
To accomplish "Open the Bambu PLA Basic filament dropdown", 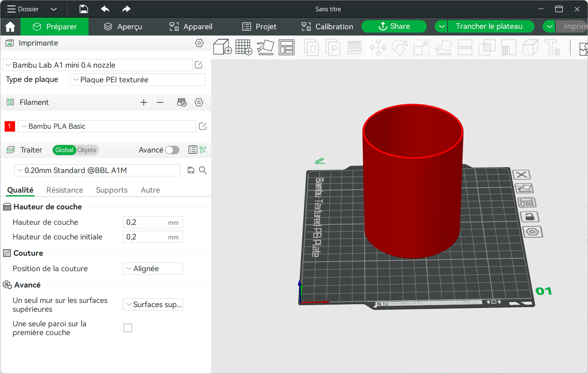I will pos(107,126).
